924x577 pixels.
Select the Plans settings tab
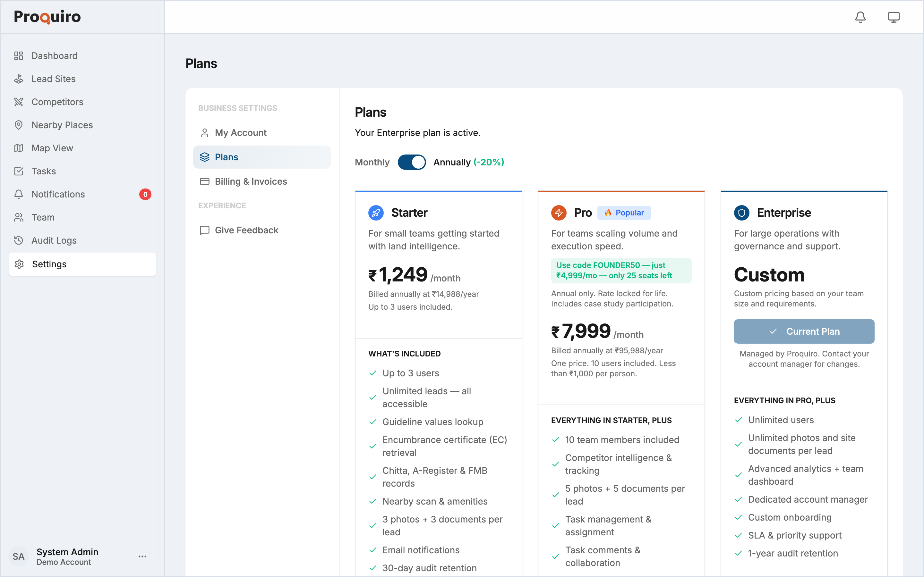click(227, 157)
